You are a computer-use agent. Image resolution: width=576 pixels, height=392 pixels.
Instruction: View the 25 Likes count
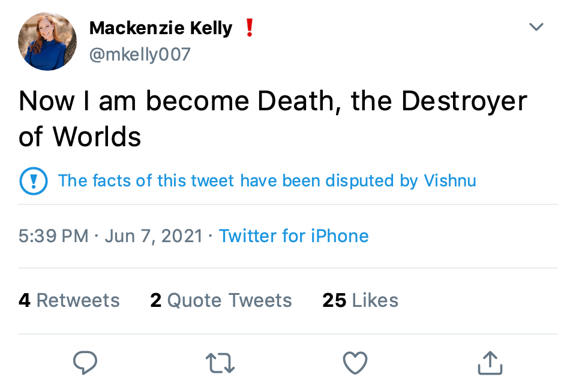(x=360, y=300)
